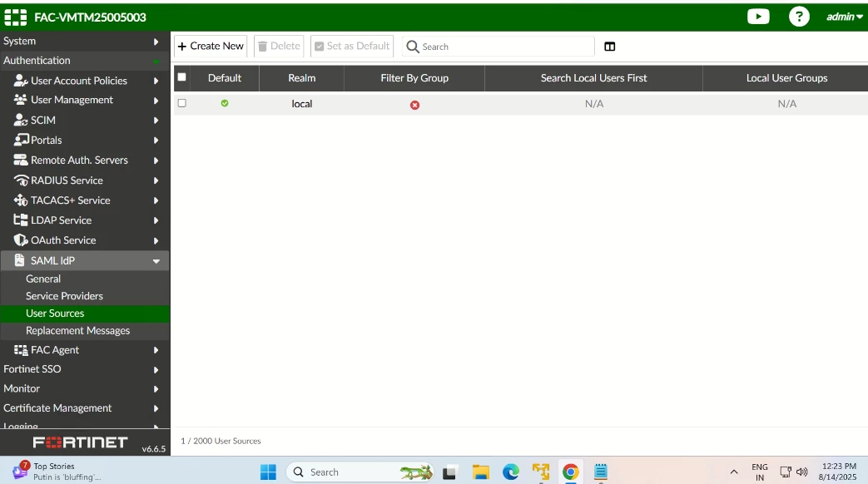This screenshot has height=484, width=868.
Task: Open the Top Stories news widget
Action: click(57, 472)
